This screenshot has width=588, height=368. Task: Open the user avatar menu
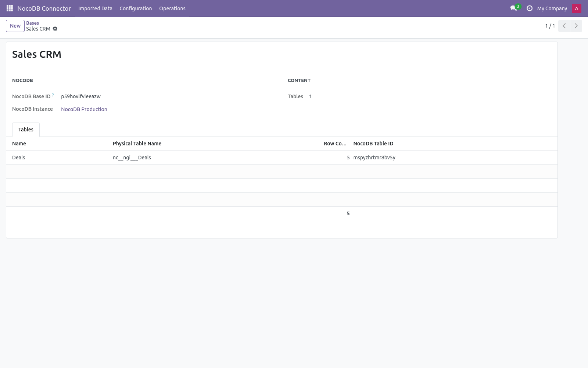[576, 8]
